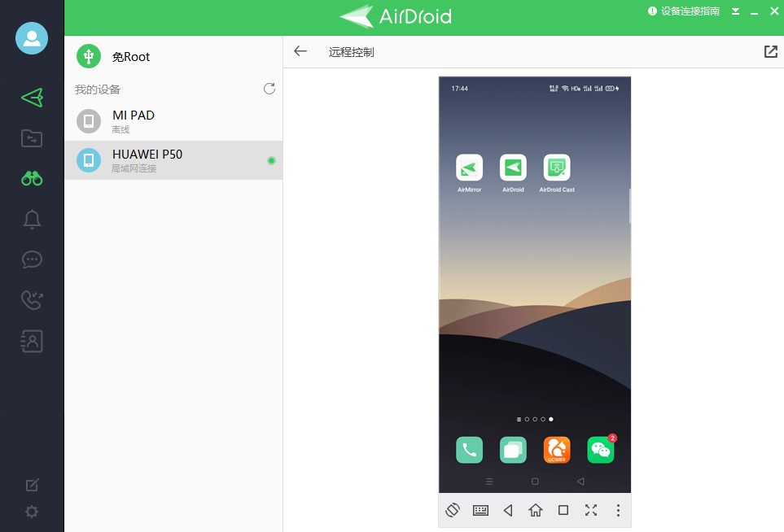Click the toolbar Back triangle button
This screenshot has height=532, width=784.
point(508,510)
